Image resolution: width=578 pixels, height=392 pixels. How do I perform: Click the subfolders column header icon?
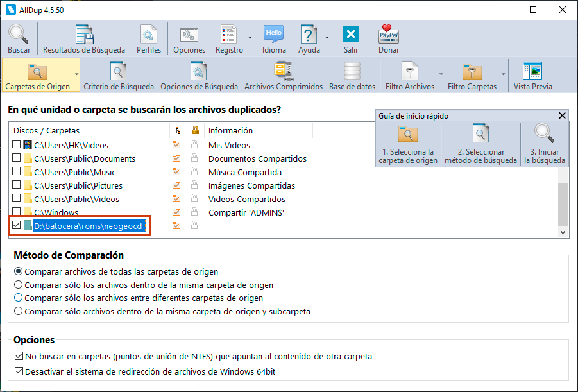177,130
